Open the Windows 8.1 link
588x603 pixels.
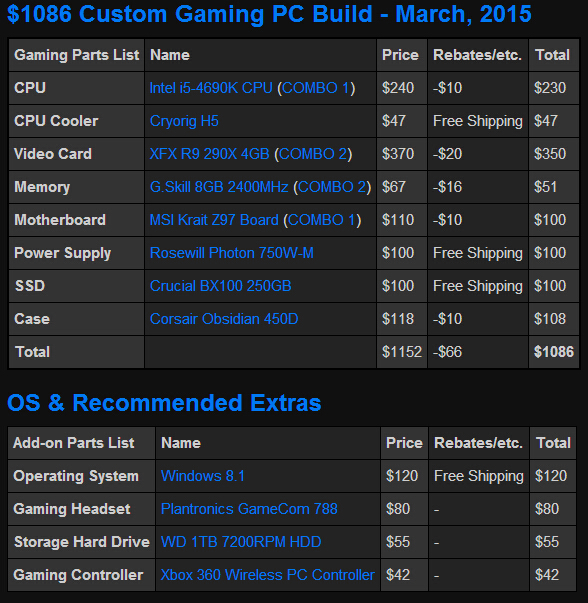click(203, 476)
